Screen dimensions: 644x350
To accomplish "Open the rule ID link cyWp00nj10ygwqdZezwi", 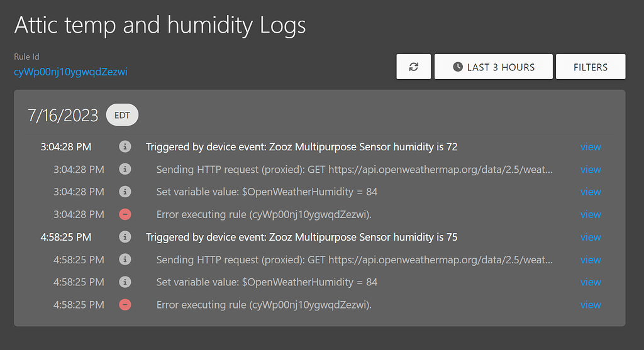I will point(70,72).
